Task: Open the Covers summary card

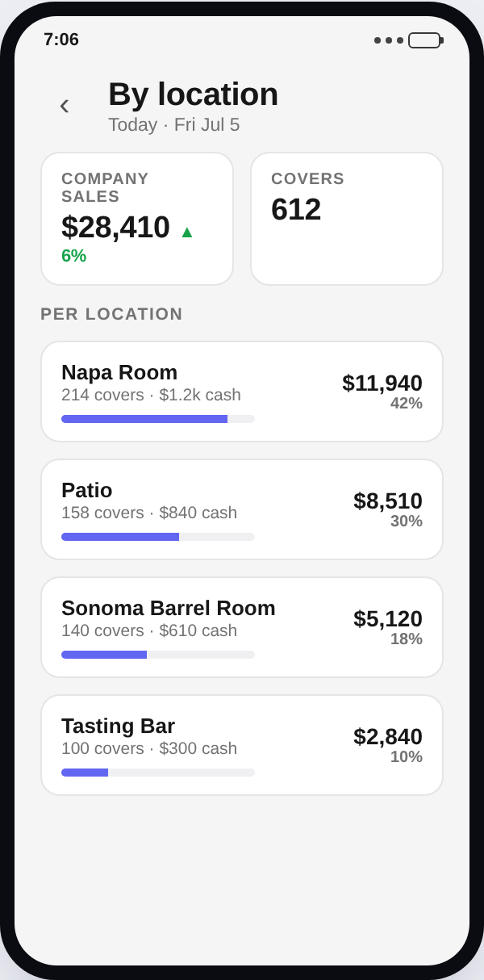Action: [x=347, y=219]
